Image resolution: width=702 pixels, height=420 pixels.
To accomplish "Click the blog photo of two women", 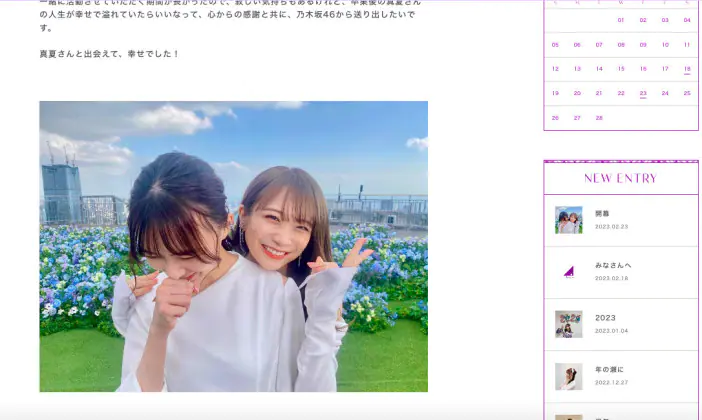I will [x=233, y=246].
